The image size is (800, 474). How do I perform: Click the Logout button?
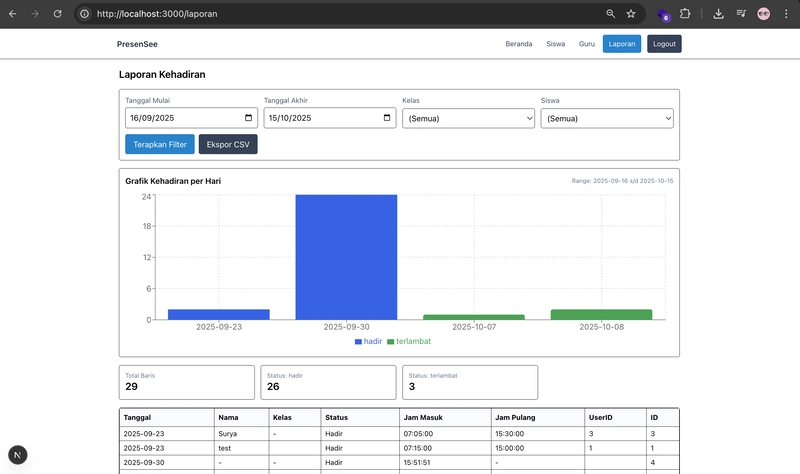click(x=664, y=44)
